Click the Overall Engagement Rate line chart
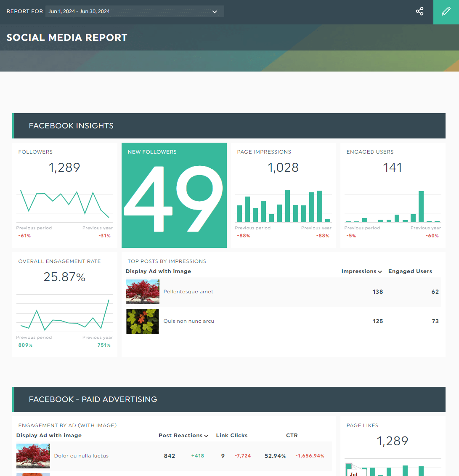459x476 pixels. click(x=65, y=313)
